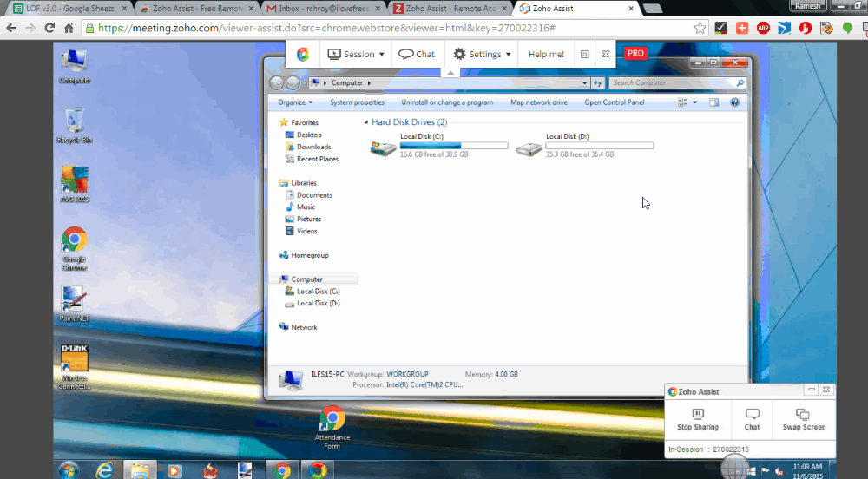Click Internet Explorer on remote taskbar
868x479 pixels.
click(105, 470)
